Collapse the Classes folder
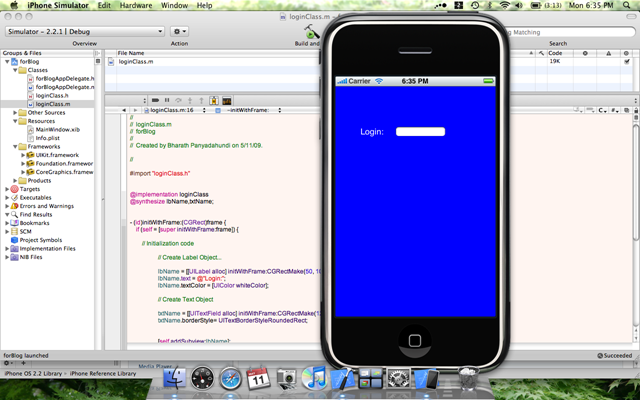640x400 pixels. coord(15,70)
